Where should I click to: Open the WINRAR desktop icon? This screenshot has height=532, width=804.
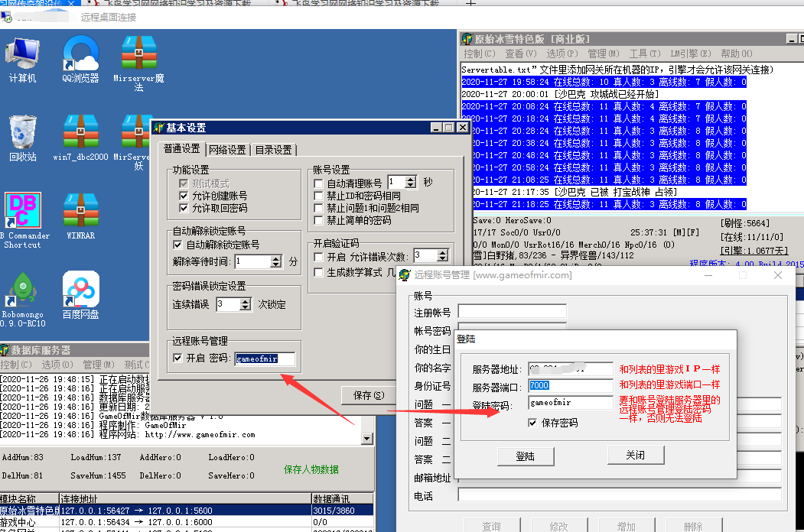tap(80, 217)
